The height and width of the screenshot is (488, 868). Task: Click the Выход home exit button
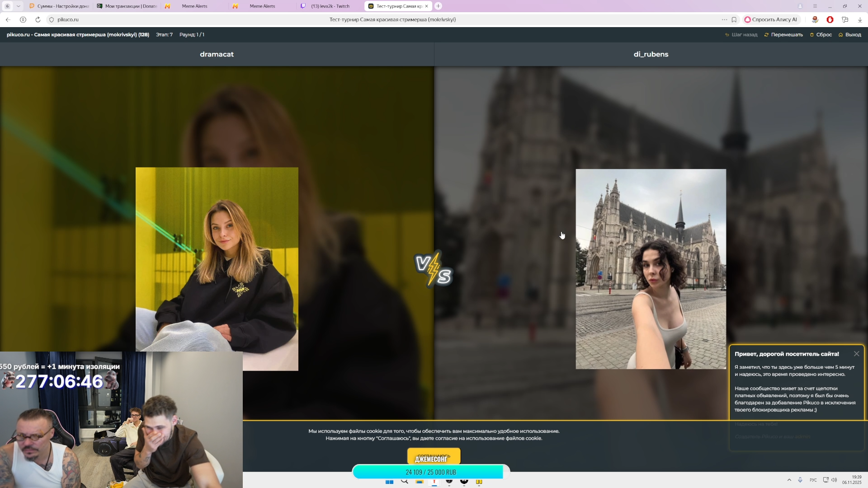(849, 35)
